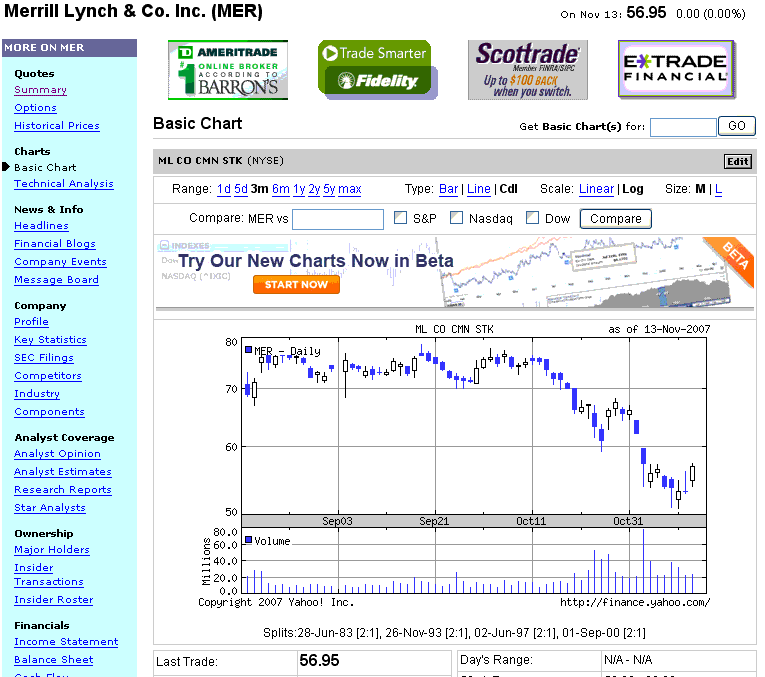The width and height of the screenshot is (765, 677).
Task: Open the Message Board
Action: (57, 280)
